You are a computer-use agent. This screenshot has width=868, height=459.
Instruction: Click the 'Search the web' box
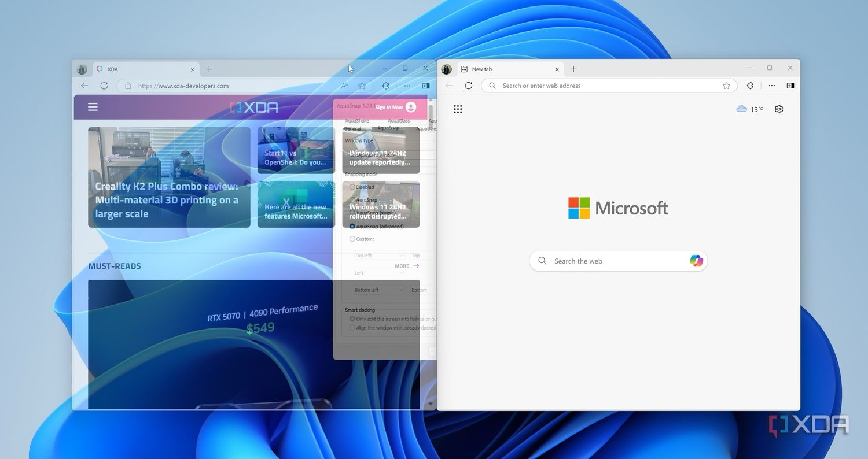(618, 261)
